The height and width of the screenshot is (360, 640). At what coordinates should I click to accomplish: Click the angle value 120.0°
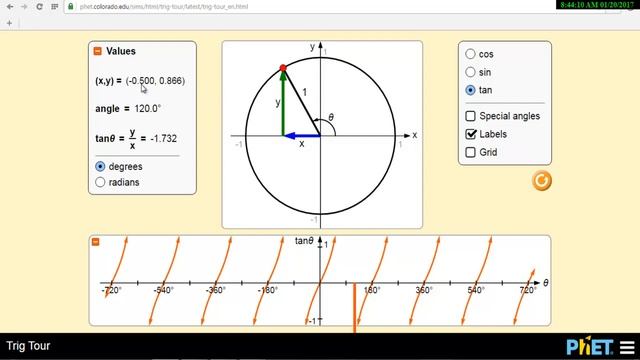[x=148, y=109]
